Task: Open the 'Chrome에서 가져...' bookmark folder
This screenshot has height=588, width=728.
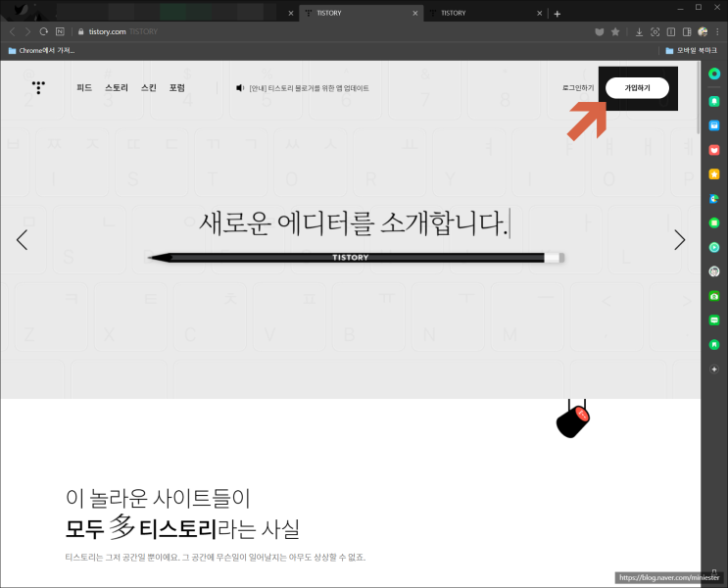Action: (41, 50)
